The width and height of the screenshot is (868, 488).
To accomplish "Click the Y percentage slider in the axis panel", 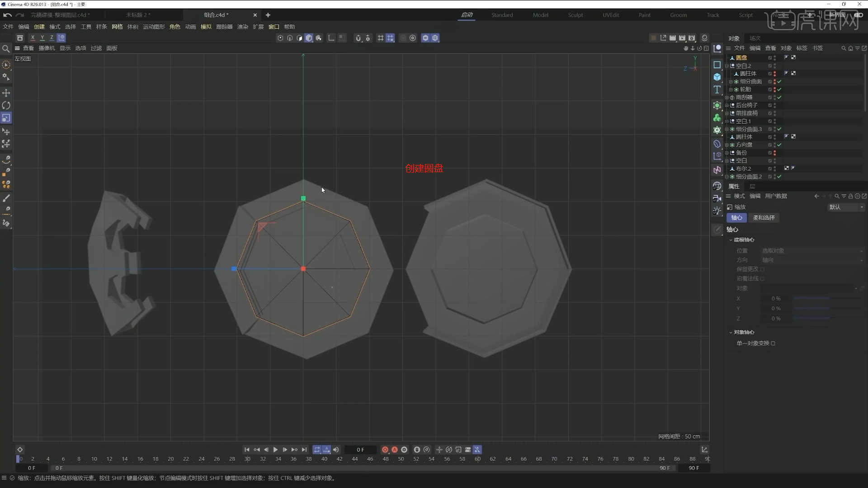I will tap(811, 308).
